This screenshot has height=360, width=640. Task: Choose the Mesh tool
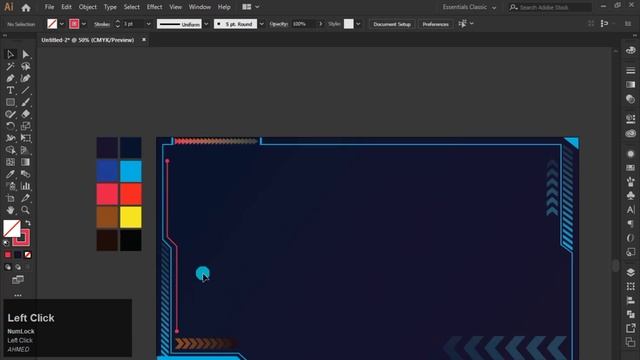click(x=10, y=162)
